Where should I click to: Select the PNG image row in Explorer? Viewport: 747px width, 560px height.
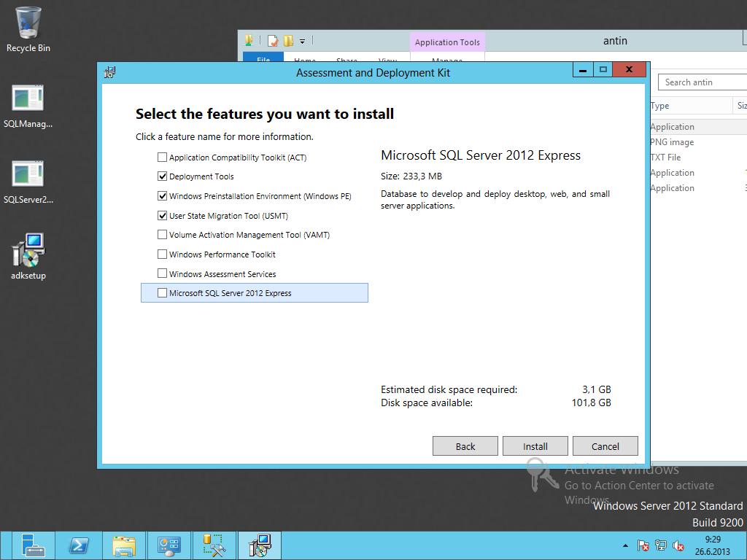click(698, 142)
